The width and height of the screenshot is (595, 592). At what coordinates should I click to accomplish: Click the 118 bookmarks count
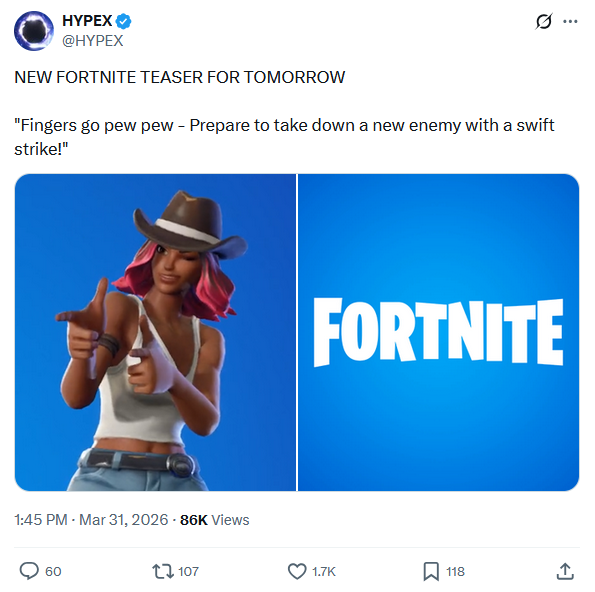click(455, 572)
